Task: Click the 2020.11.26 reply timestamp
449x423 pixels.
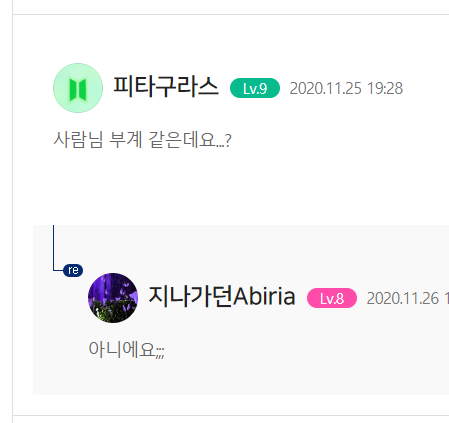Action: click(403, 298)
